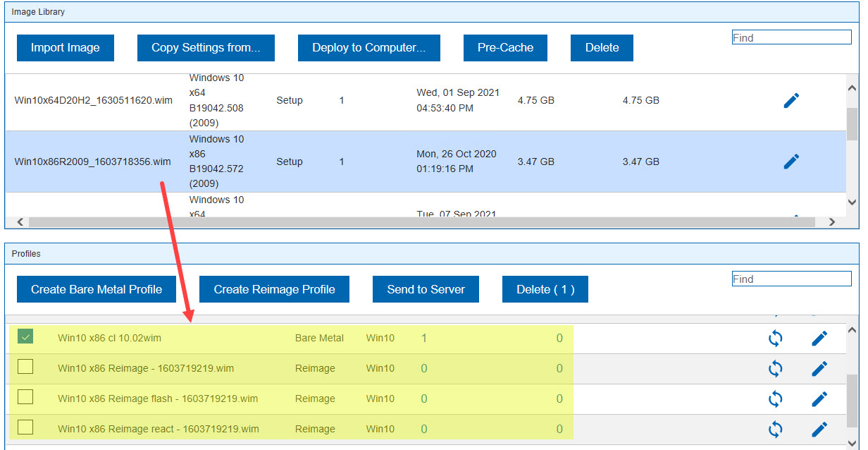Screen dimensions: 868x450
Task: Uncheck the Win10 x86 cl 10.02wim profile
Action: 25,337
